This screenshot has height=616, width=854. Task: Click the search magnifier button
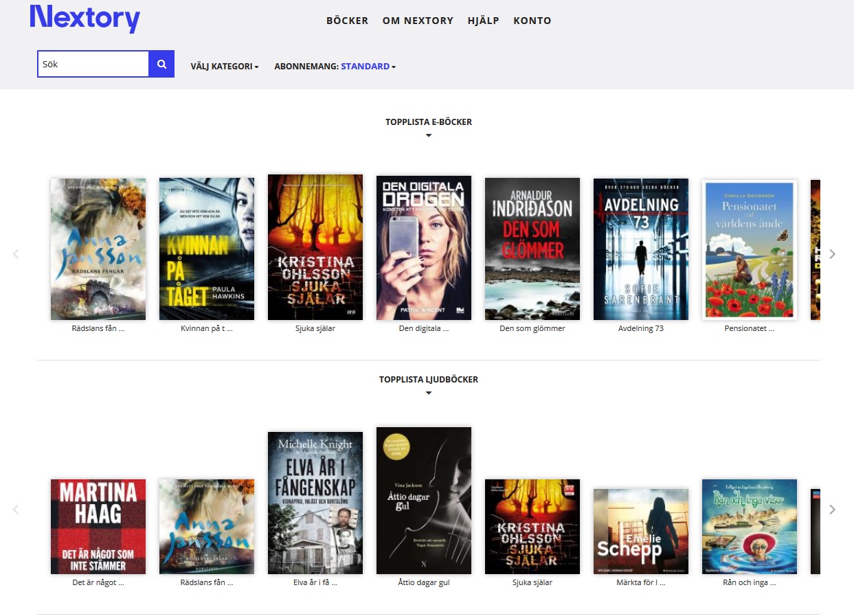pyautogui.click(x=162, y=64)
